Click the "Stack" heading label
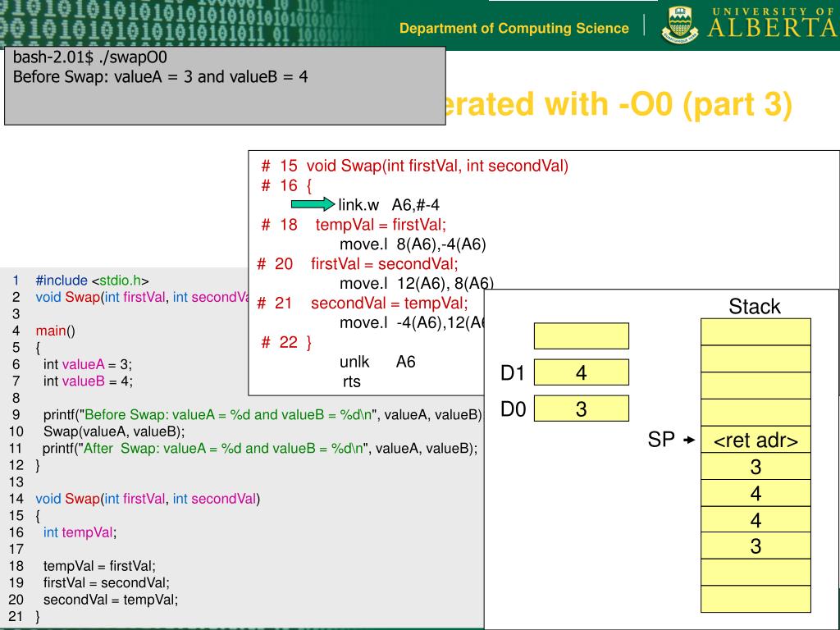The width and height of the screenshot is (840, 630). (755, 307)
